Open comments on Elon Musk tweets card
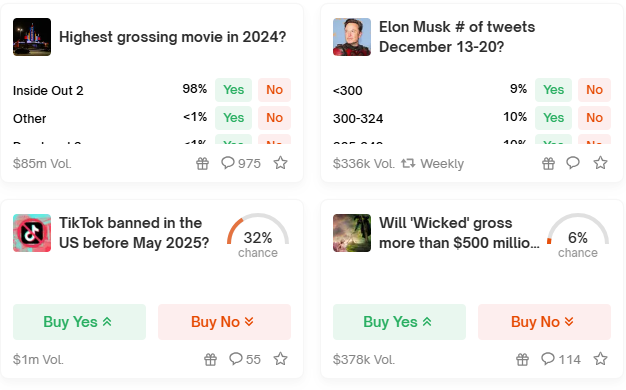Image resolution: width=626 pixels, height=390 pixels. click(573, 163)
